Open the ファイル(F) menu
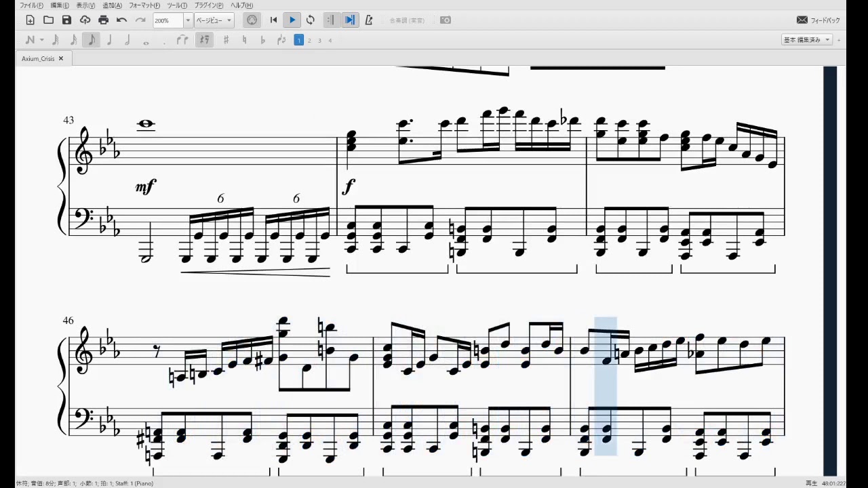Screen dimensions: 868x488 32,5
